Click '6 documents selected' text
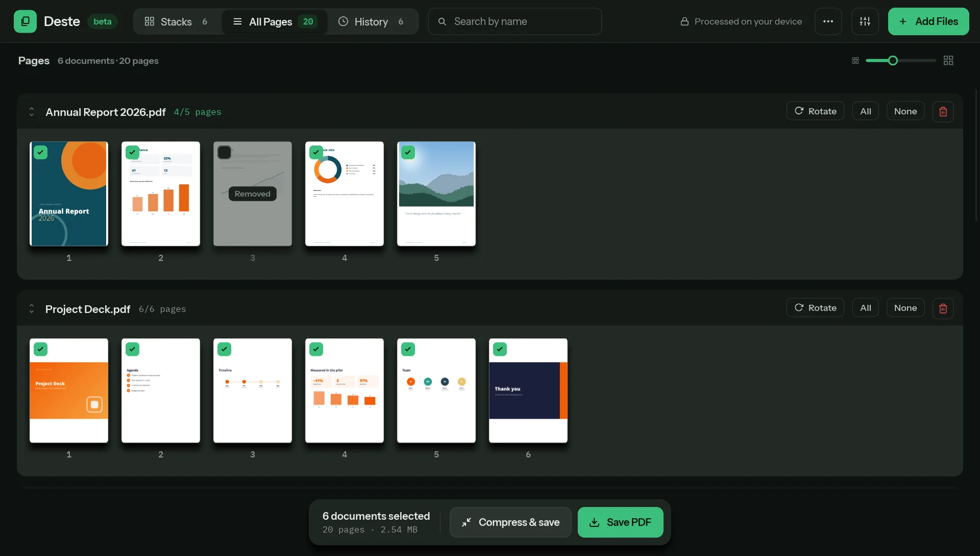 (376, 516)
